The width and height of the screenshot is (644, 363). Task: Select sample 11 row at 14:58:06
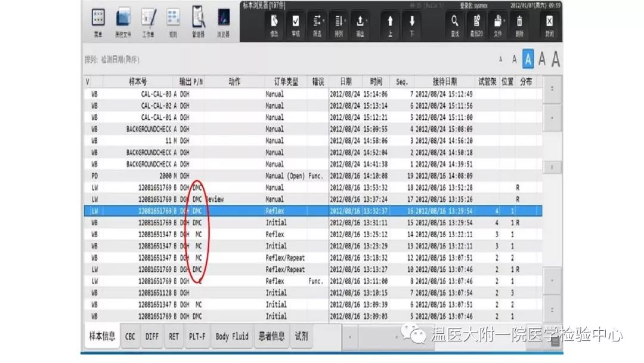[313, 141]
